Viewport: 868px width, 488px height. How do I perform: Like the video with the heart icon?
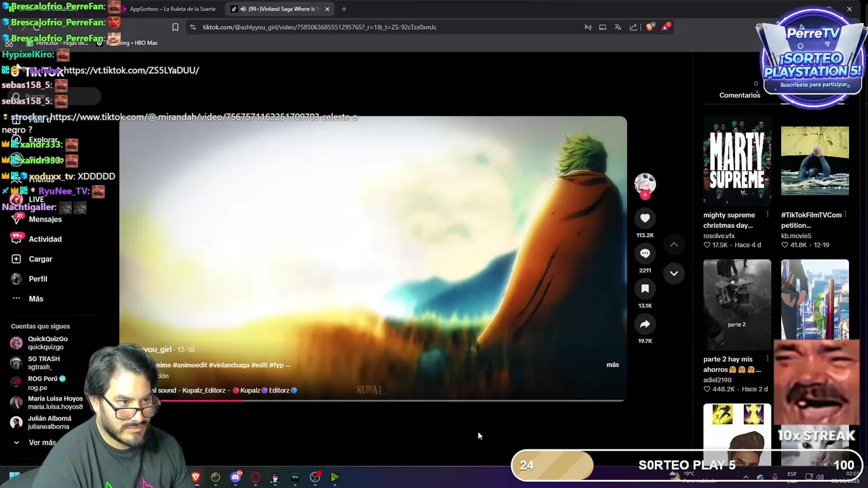click(645, 218)
